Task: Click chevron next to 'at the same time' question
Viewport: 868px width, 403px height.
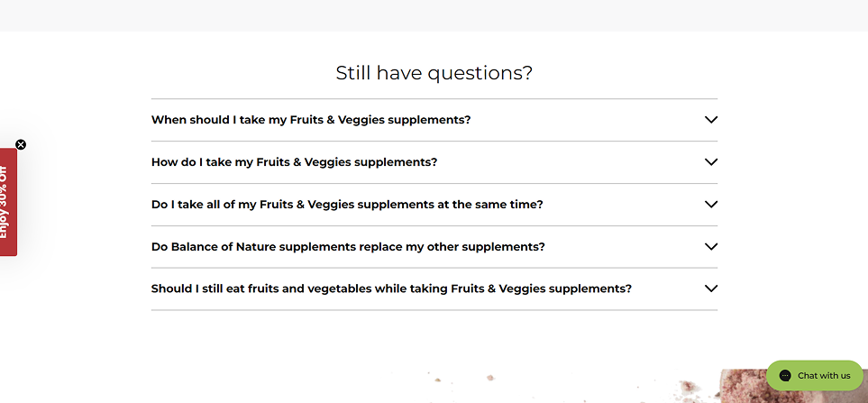Action: click(710, 205)
